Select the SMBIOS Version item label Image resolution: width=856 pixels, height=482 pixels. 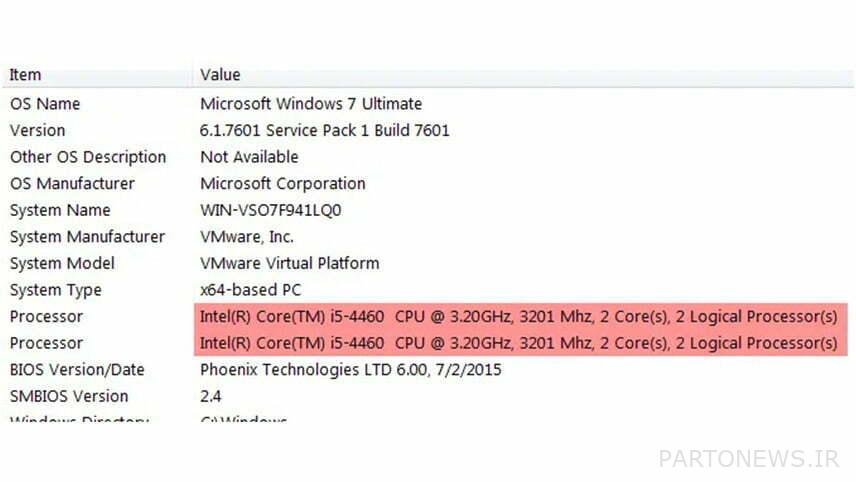point(69,396)
